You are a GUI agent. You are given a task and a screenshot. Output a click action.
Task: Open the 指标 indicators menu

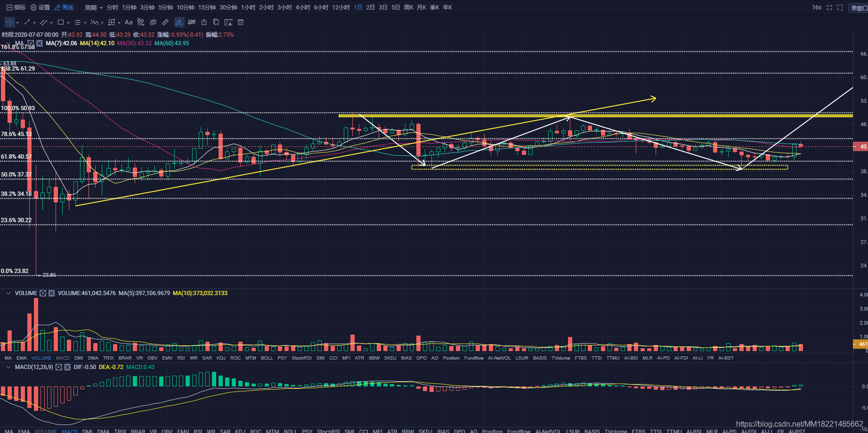pyautogui.click(x=16, y=8)
